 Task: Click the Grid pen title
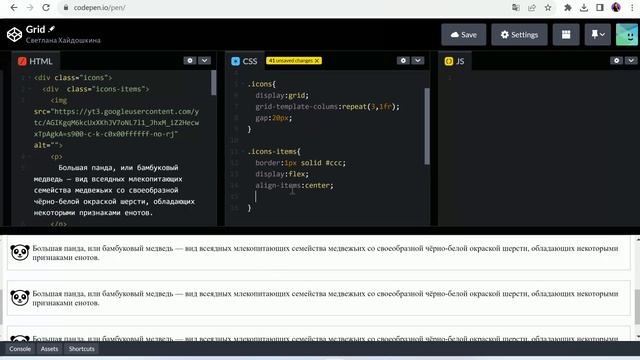click(x=36, y=29)
